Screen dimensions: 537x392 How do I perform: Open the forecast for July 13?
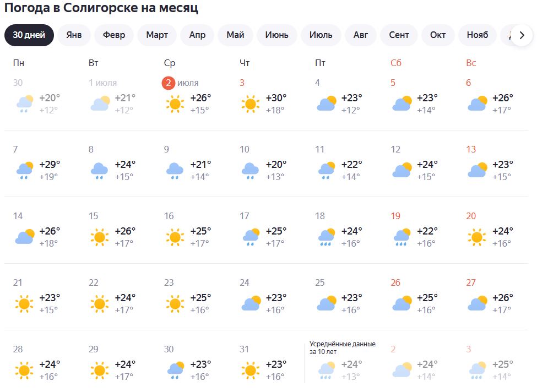(471, 150)
